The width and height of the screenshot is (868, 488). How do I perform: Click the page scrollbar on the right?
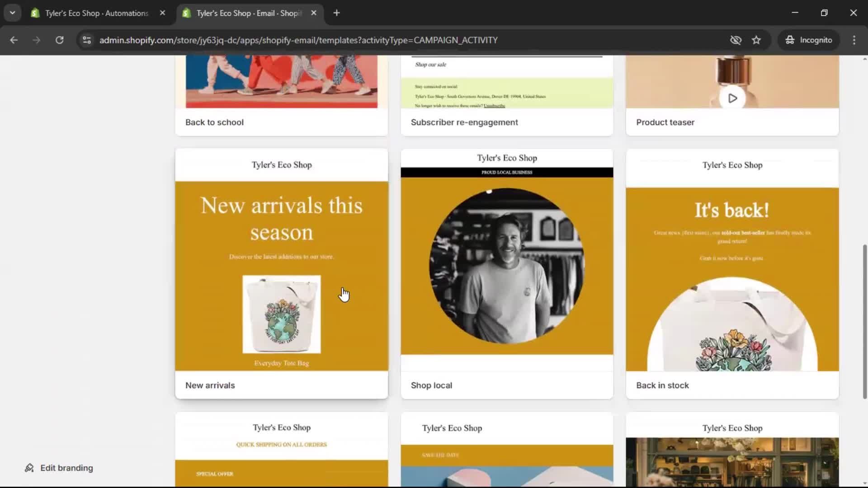[864, 322]
